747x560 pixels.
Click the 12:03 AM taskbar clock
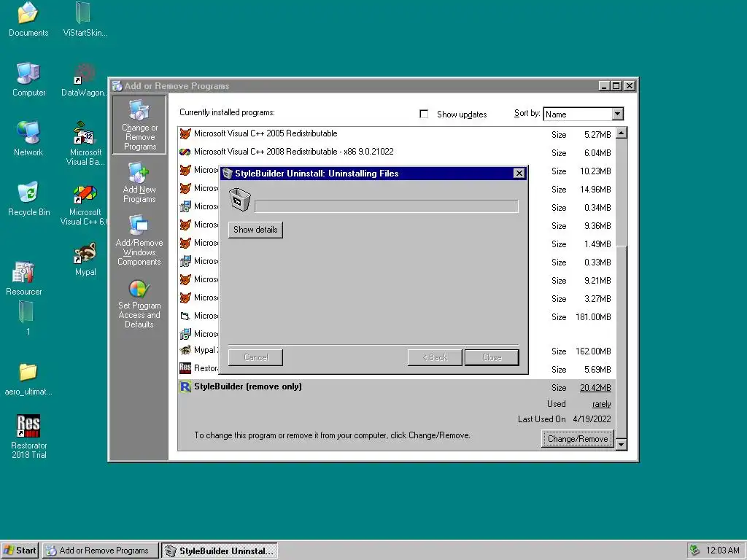[722, 551]
